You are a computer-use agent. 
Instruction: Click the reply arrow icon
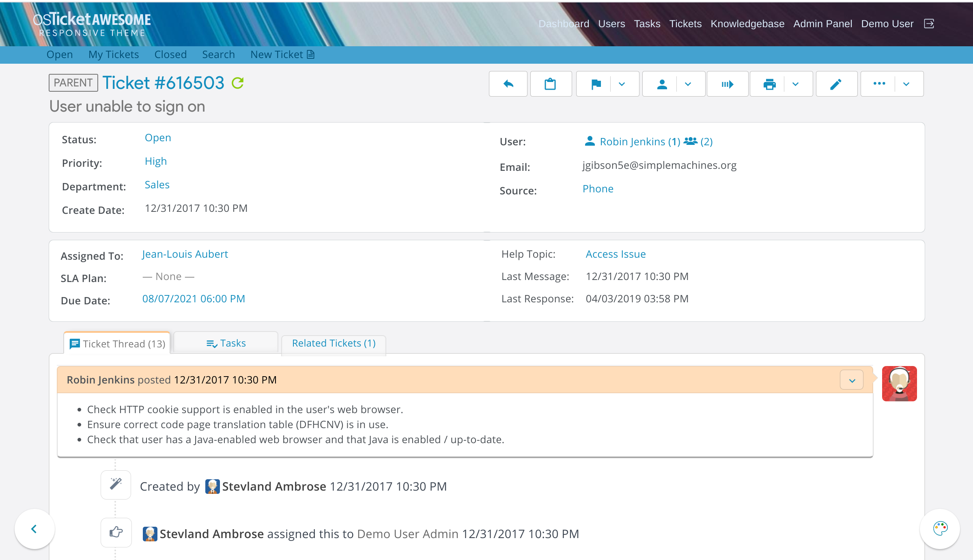pos(508,84)
